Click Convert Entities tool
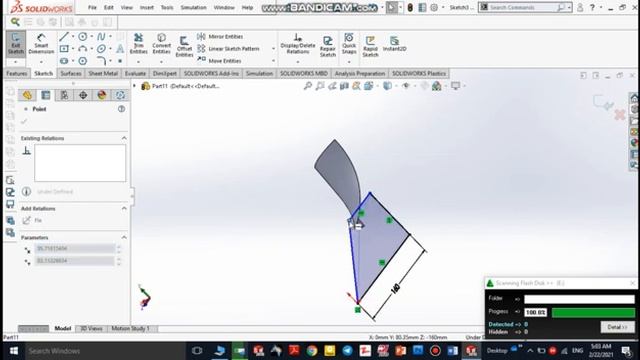 point(162,44)
